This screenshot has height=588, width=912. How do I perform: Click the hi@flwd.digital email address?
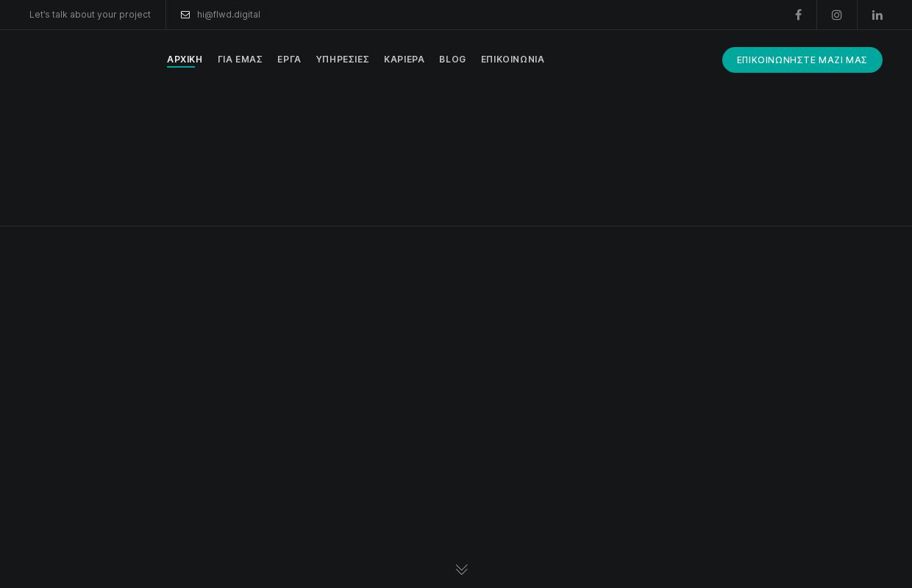coord(229,15)
